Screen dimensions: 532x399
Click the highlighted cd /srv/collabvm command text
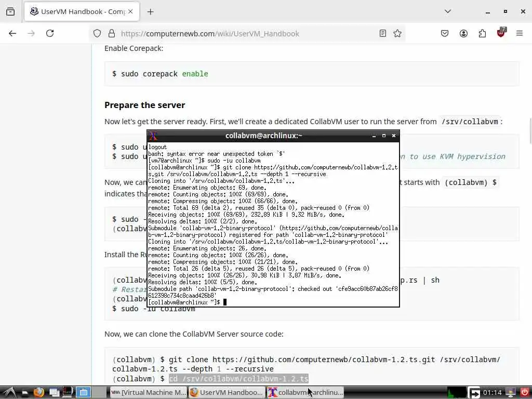238,378
